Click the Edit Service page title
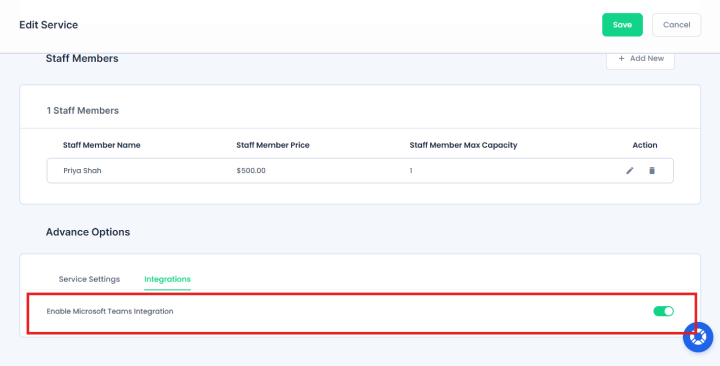This screenshot has height=366, width=720. tap(48, 25)
